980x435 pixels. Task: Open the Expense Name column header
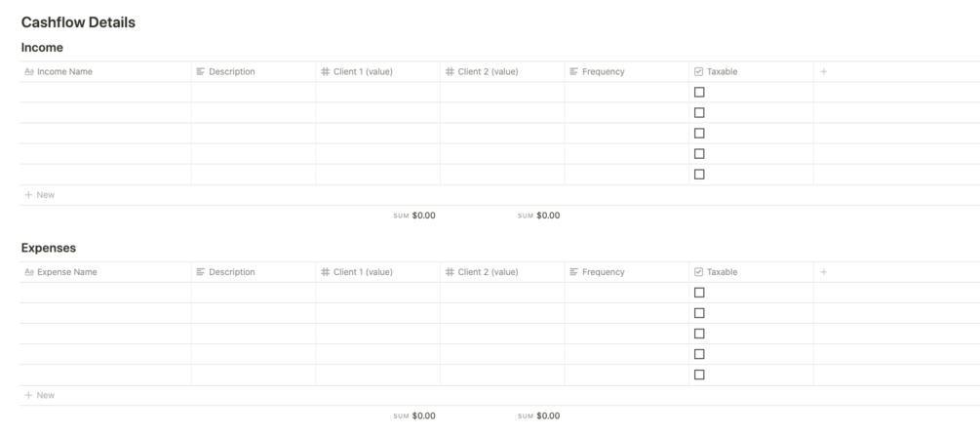click(x=105, y=272)
